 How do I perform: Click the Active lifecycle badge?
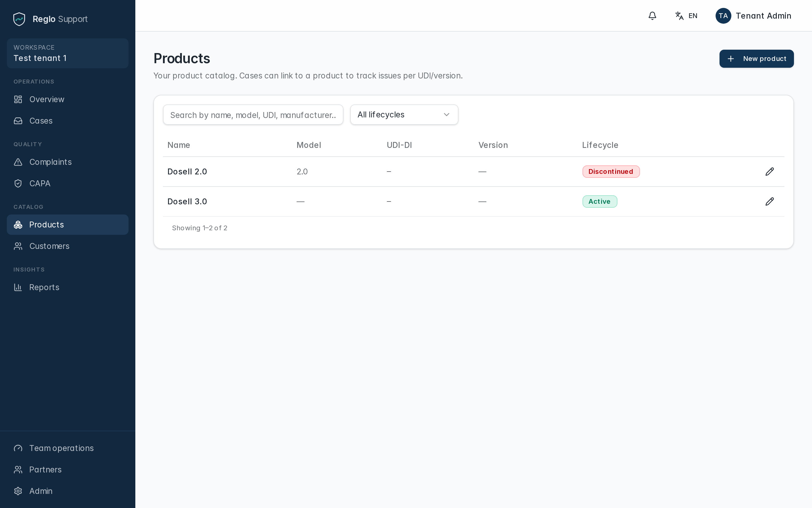coord(600,202)
